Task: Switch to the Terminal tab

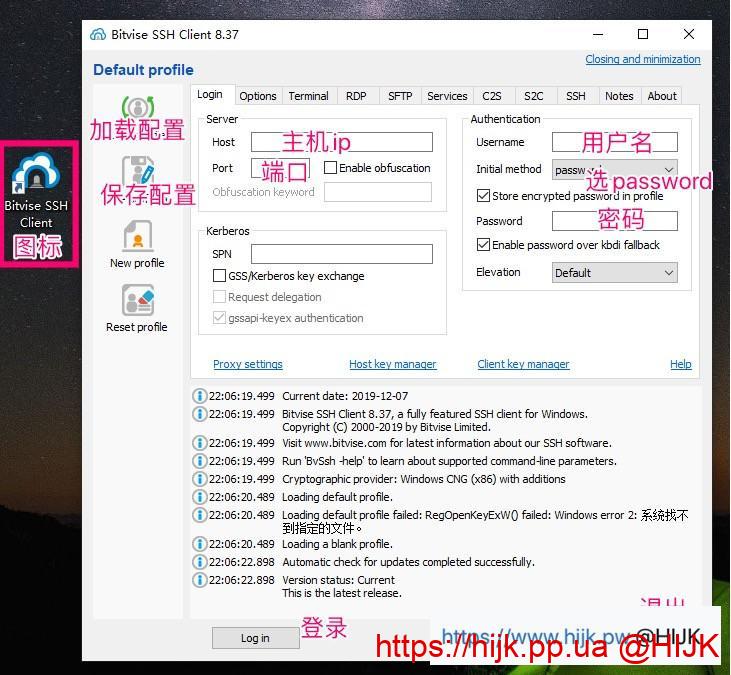Action: point(308,96)
